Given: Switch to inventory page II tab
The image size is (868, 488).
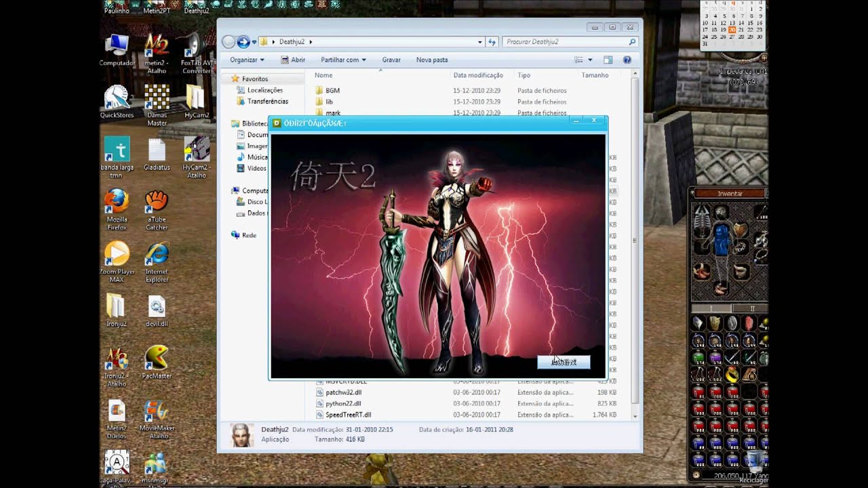Looking at the screenshot, I should pyautogui.click(x=752, y=308).
